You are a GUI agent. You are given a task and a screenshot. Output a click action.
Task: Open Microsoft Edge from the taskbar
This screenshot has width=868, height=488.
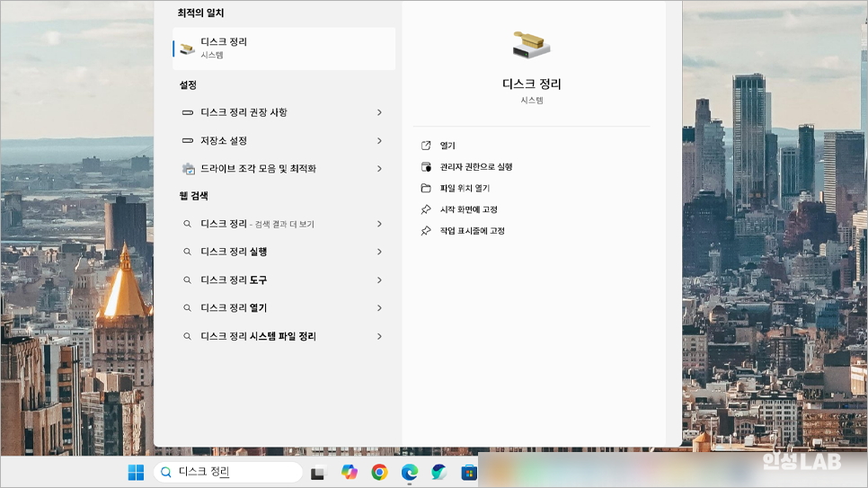coord(409,472)
